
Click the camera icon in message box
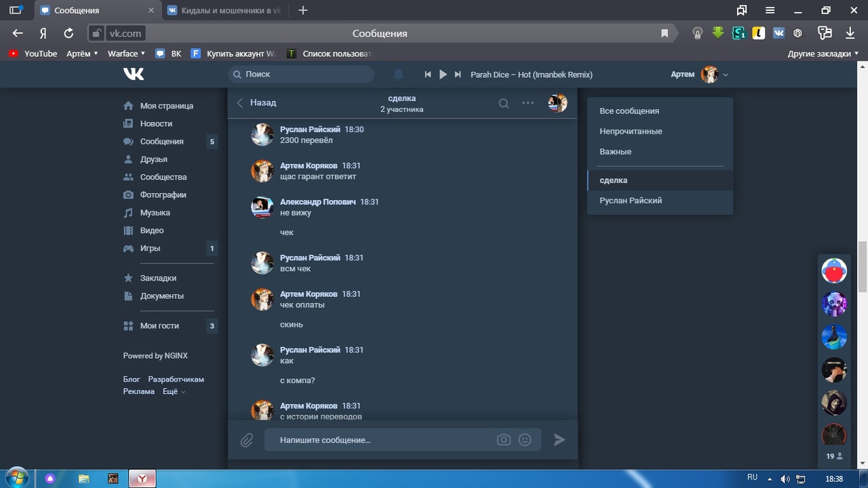pyautogui.click(x=503, y=440)
